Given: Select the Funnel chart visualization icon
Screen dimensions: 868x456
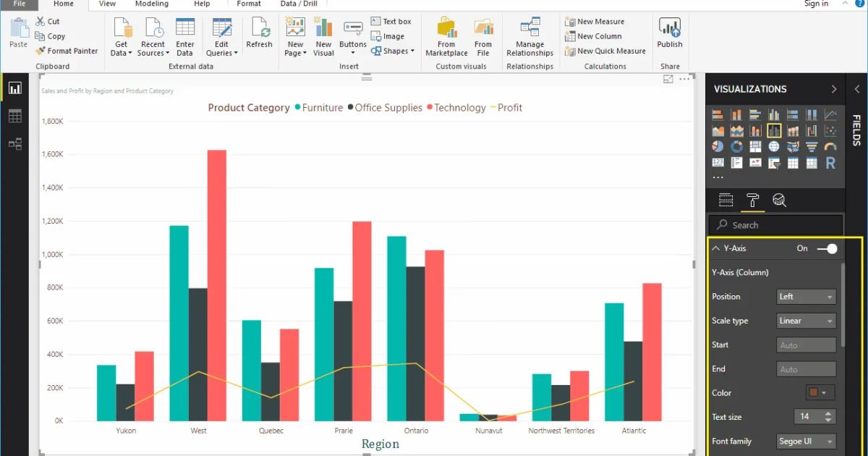Looking at the screenshot, I should click(x=811, y=145).
